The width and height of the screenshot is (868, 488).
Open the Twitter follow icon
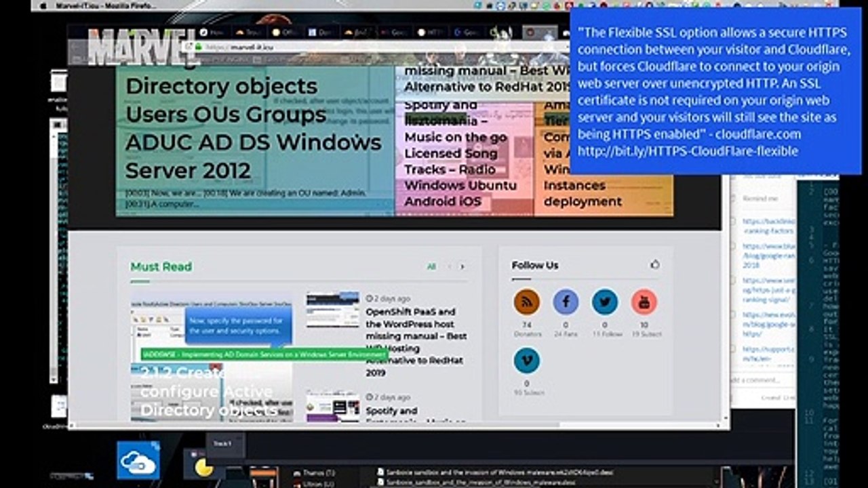(605, 302)
